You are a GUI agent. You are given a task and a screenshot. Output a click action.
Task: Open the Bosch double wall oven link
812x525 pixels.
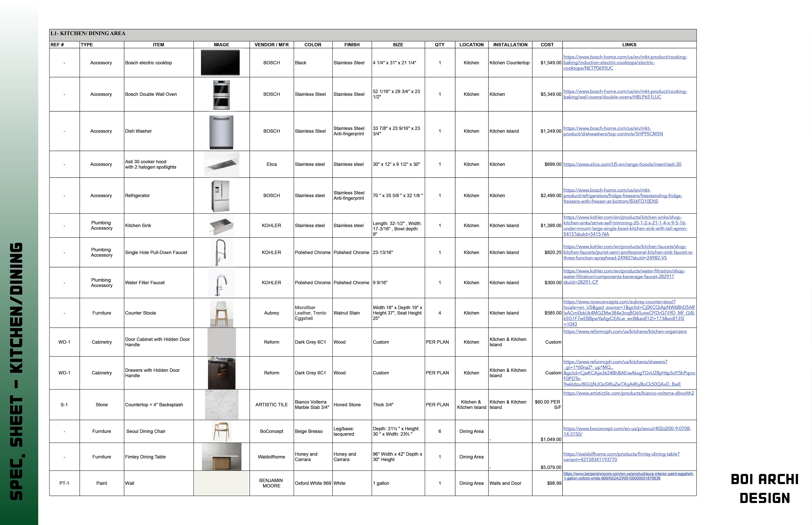tap(625, 94)
